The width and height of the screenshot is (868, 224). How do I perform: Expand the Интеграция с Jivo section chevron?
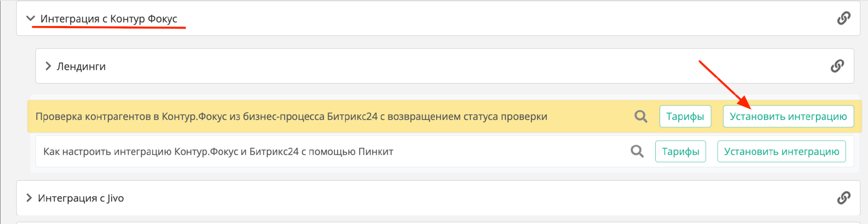coord(29,198)
